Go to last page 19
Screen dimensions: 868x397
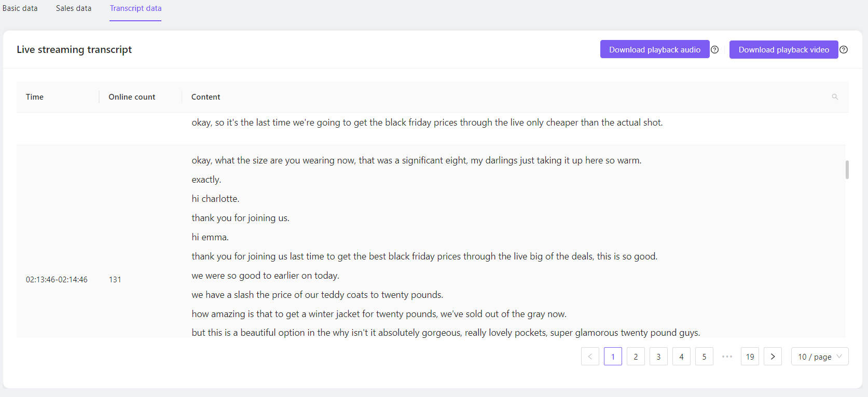pyautogui.click(x=750, y=357)
